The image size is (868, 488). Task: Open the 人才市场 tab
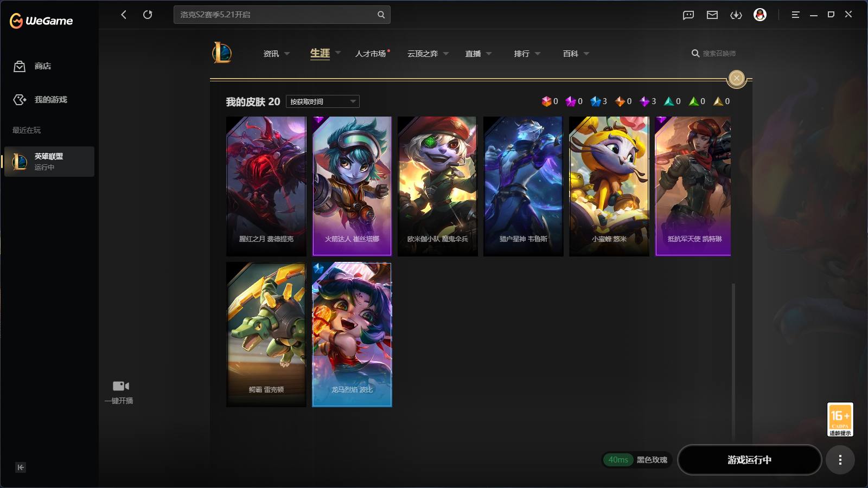point(371,54)
